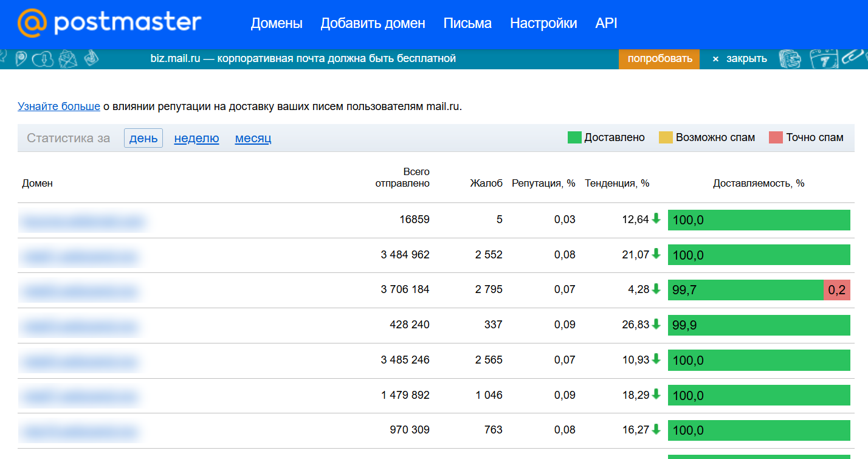The width and height of the screenshot is (868, 459).
Task: Click the down arrow next to 12,64 trend
Action: coord(656,218)
